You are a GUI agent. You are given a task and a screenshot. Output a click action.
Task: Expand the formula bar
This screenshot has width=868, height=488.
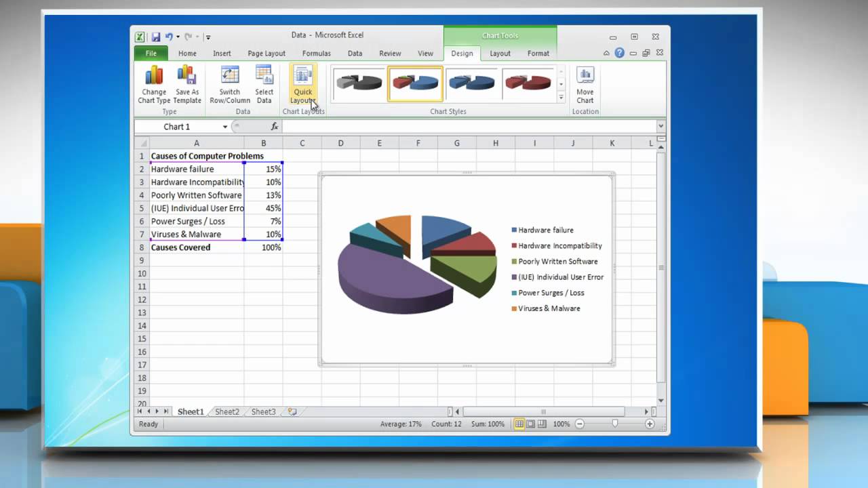tap(660, 127)
